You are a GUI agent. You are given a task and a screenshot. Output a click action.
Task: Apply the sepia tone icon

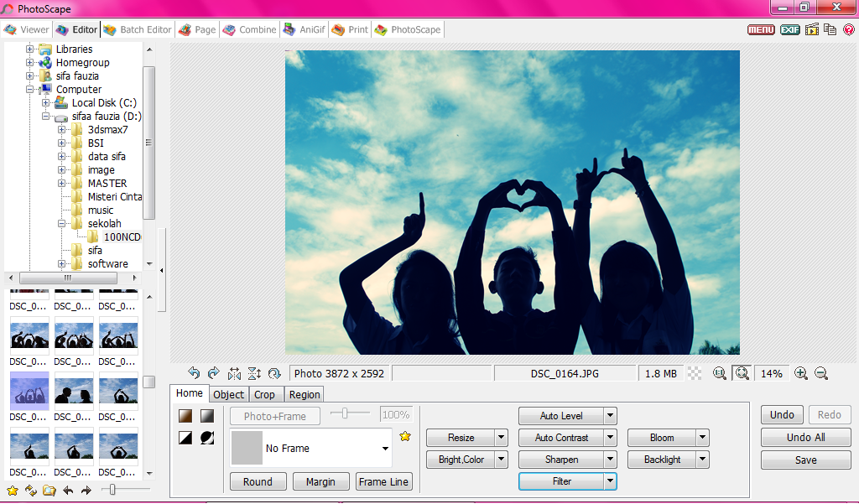pyautogui.click(x=185, y=416)
